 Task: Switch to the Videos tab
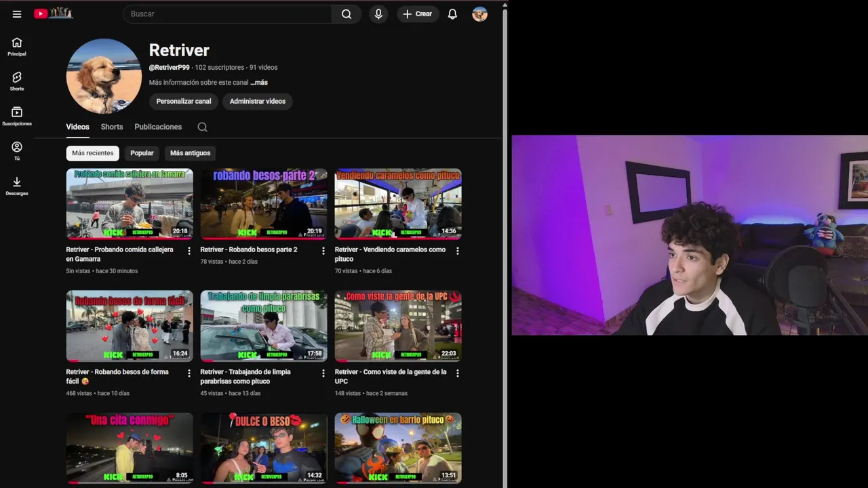[77, 127]
